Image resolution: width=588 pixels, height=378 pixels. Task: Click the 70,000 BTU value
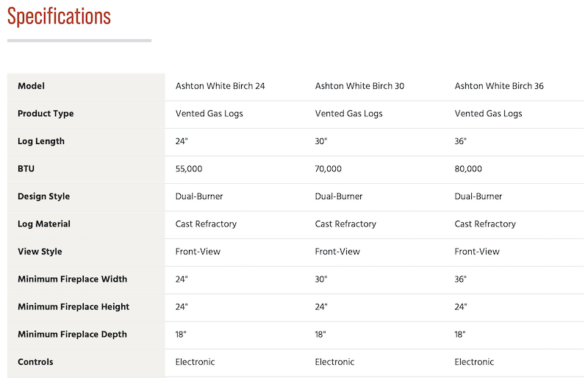pyautogui.click(x=329, y=169)
